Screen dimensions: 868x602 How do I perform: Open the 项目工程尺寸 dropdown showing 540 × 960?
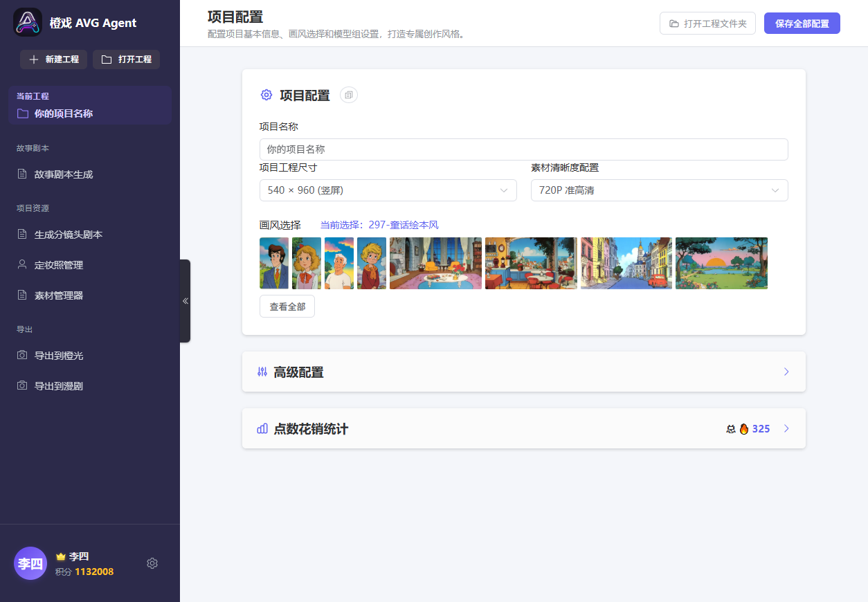click(388, 190)
